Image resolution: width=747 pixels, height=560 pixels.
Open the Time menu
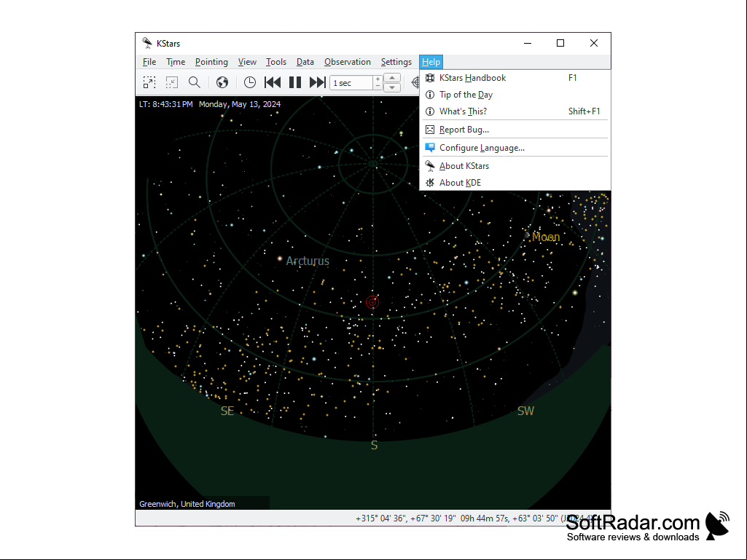click(176, 62)
